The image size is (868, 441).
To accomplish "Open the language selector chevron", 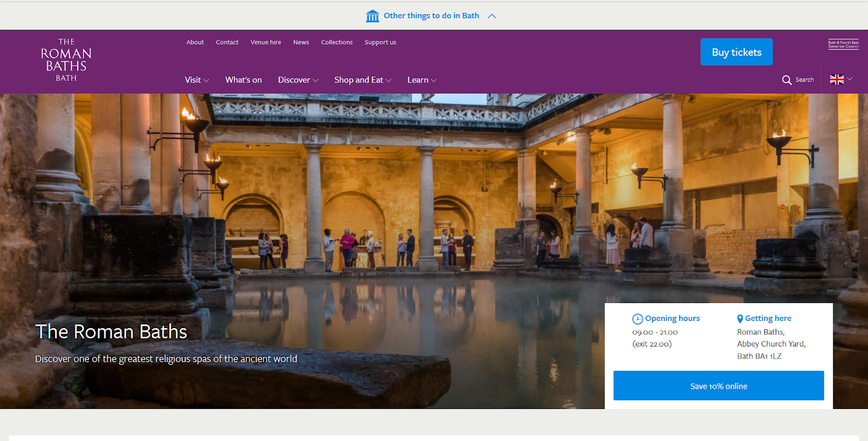I will (850, 79).
